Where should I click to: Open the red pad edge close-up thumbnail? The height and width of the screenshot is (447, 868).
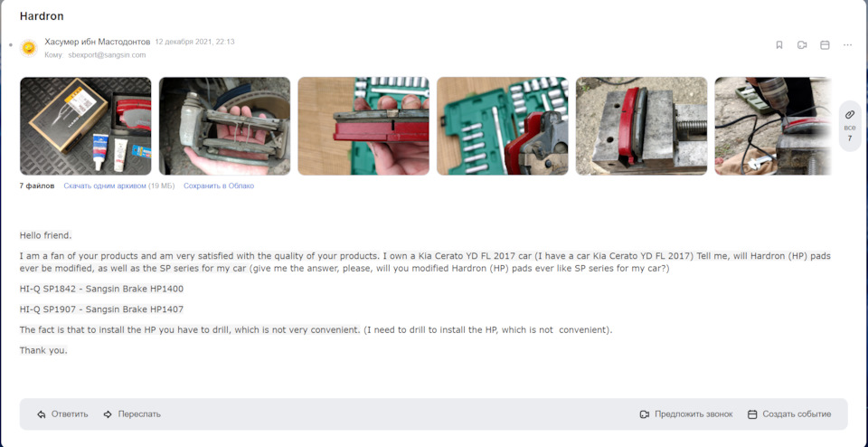(x=363, y=126)
